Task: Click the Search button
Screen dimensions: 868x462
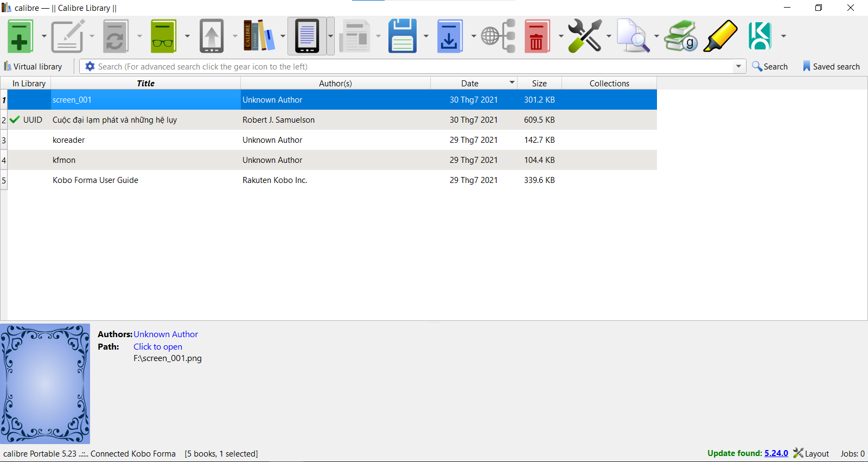Action: point(770,66)
